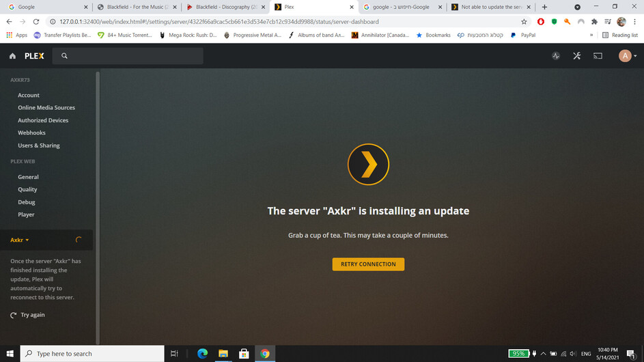Open Mega Rock: Rush bookmark

click(188, 36)
